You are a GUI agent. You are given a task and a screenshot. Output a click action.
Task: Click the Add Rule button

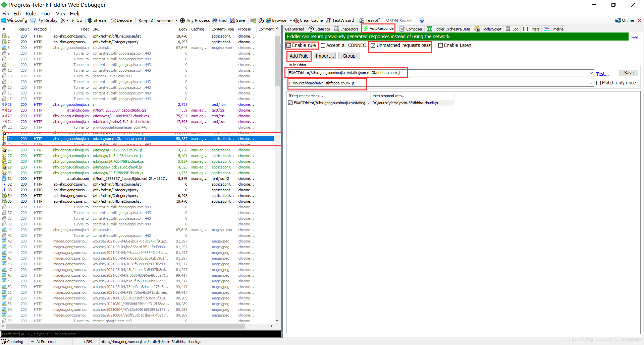point(299,56)
